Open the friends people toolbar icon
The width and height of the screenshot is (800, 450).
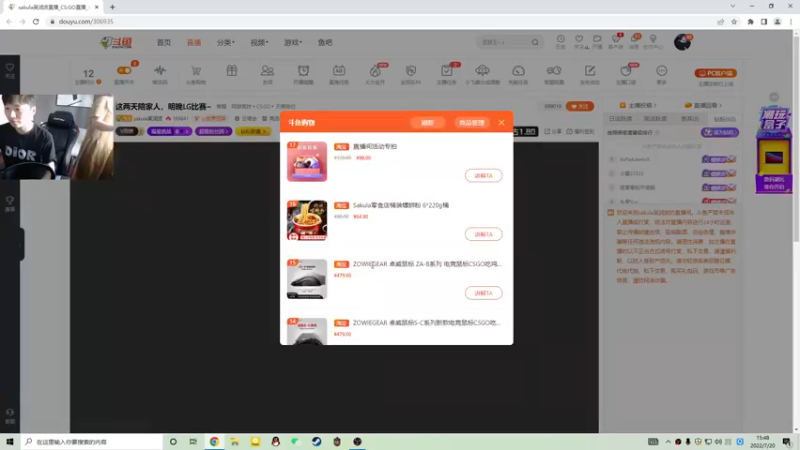[267, 70]
